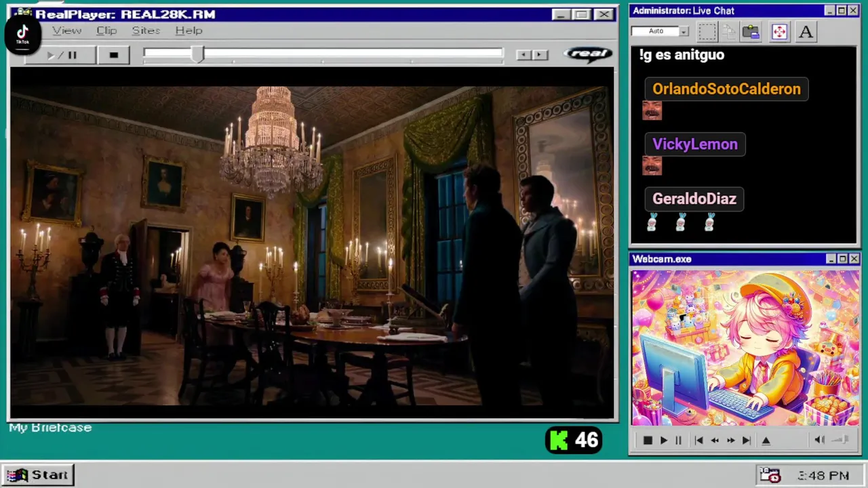Click the RealPlayer next clip arrow
Viewport: 868px width, 488px height.
point(540,55)
